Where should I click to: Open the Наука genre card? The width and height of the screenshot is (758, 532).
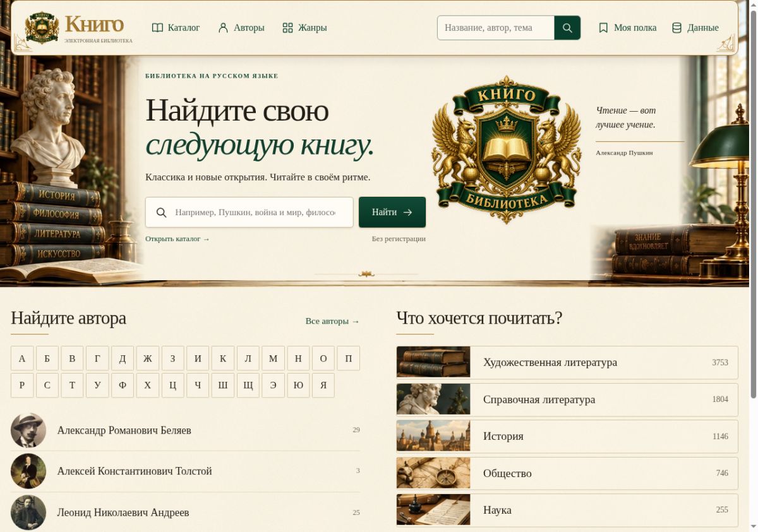pyautogui.click(x=567, y=510)
